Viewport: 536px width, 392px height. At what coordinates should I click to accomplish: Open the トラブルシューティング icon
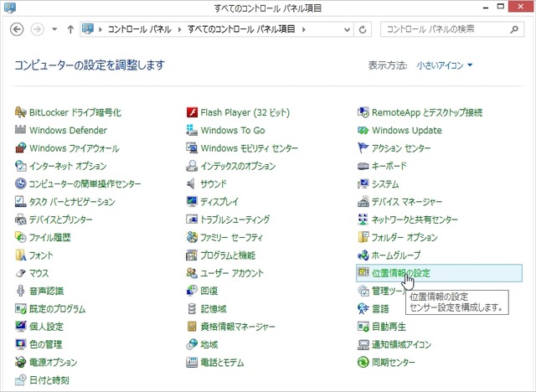192,219
